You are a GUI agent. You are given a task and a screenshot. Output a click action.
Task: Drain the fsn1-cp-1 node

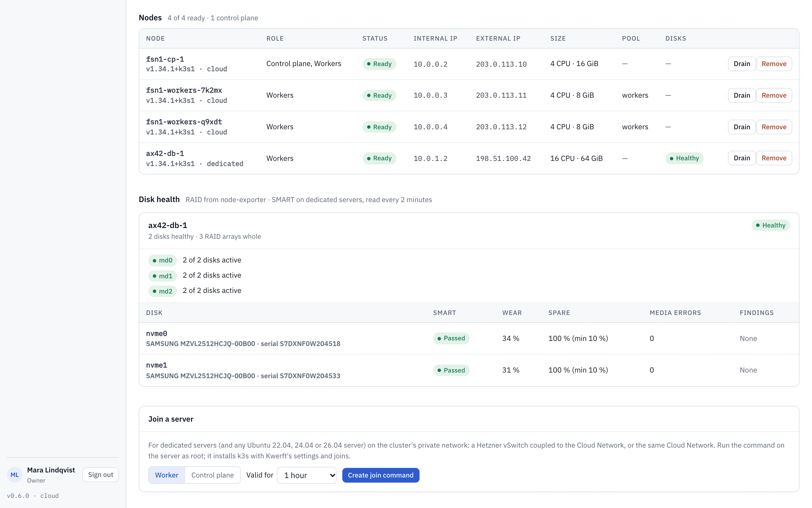point(742,64)
